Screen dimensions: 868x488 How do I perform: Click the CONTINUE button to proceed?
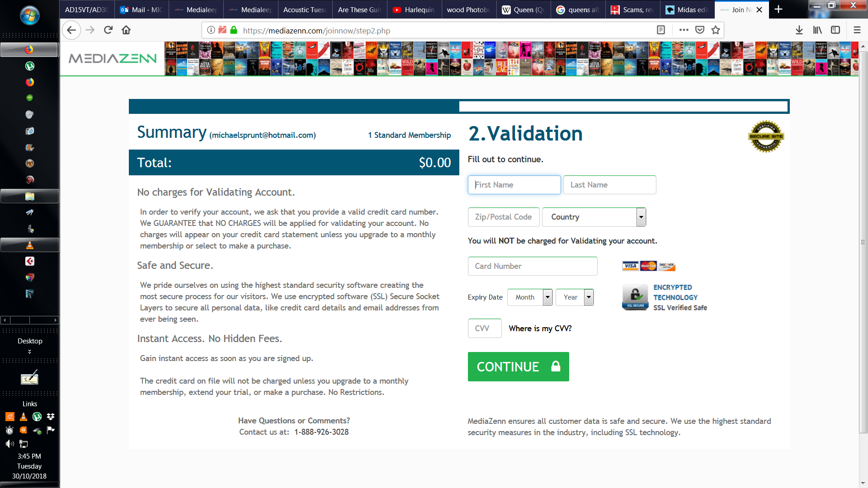tap(519, 366)
